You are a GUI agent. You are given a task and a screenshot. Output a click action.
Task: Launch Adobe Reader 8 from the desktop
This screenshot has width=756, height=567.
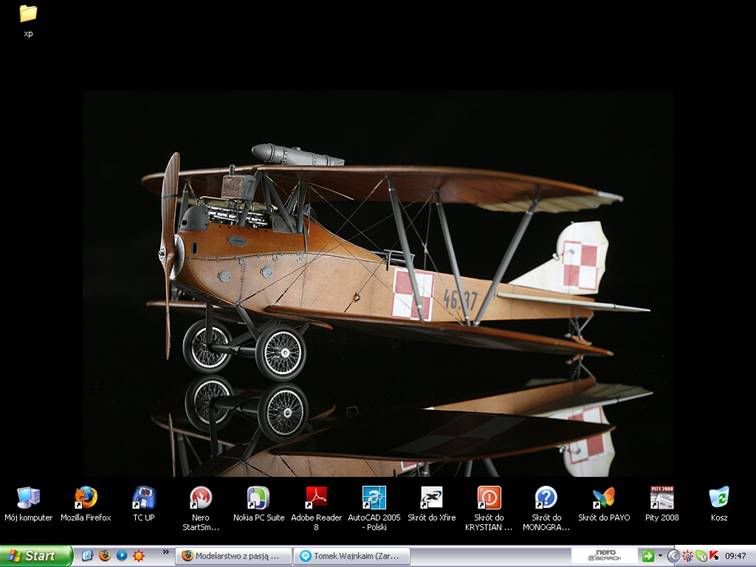pos(316,497)
